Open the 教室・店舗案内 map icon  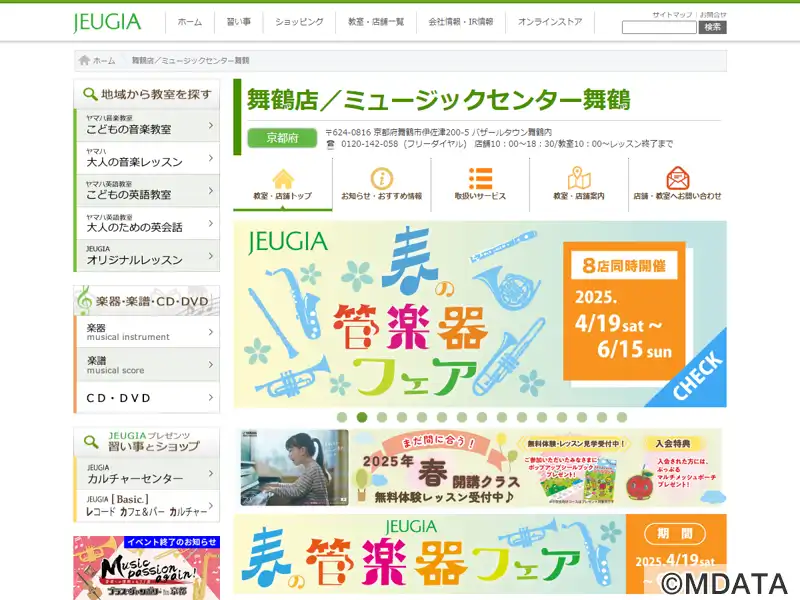(579, 179)
